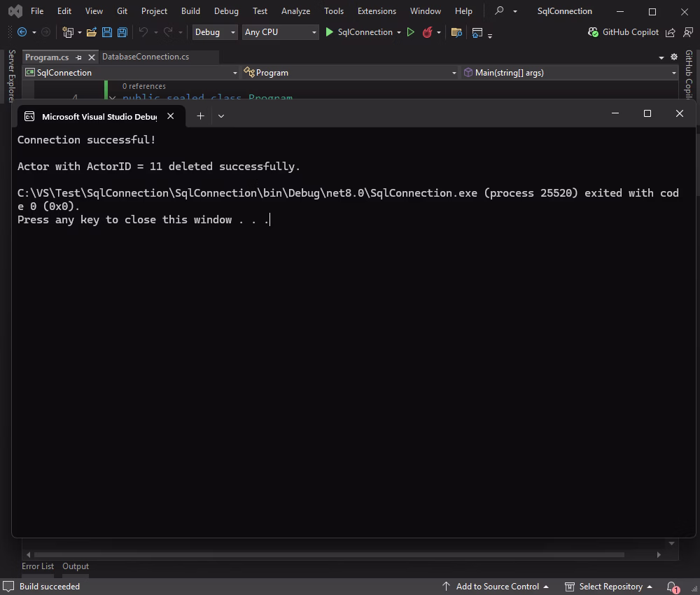
Task: Open the Main(string[] args) member dropdown
Action: [x=567, y=72]
